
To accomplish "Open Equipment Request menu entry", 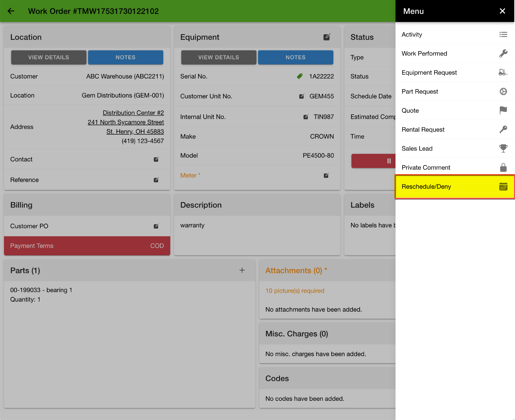I will (455, 72).
